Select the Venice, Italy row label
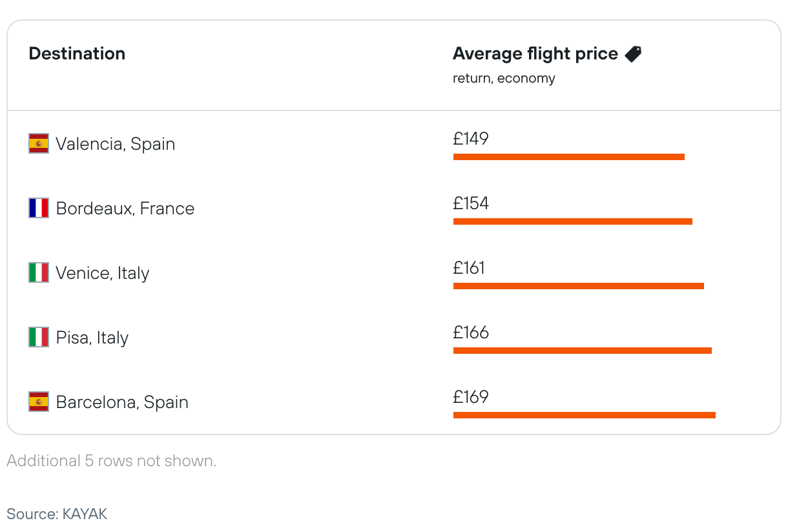The width and height of the screenshot is (788, 532). [x=102, y=273]
